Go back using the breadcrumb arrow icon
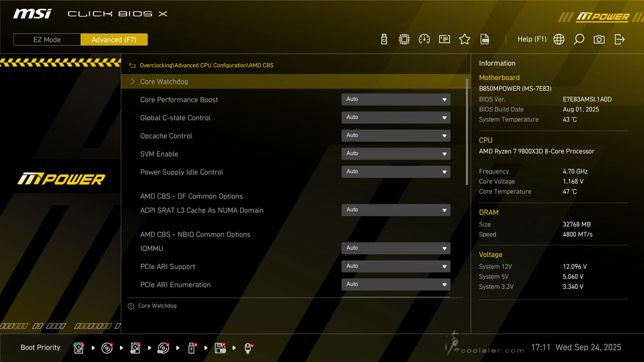This screenshot has width=644, height=362. [x=132, y=65]
